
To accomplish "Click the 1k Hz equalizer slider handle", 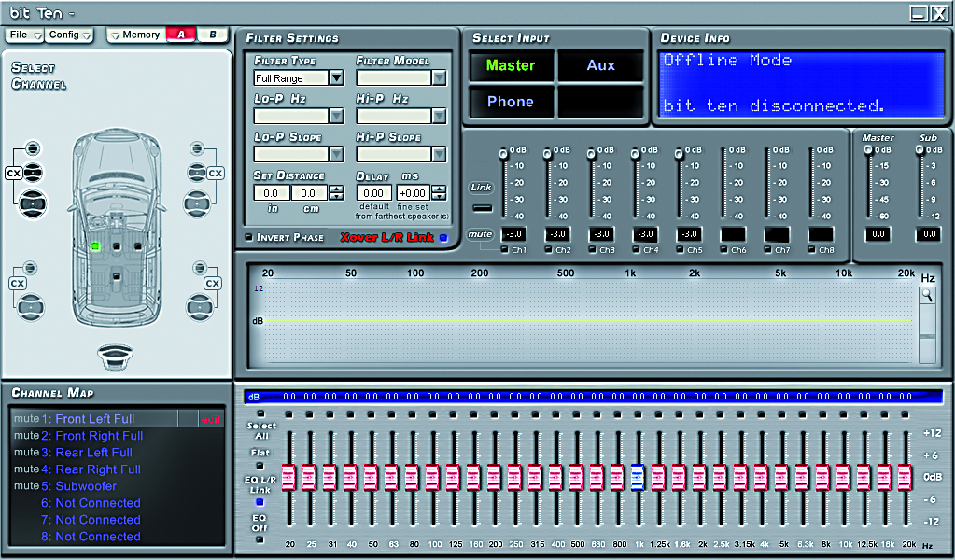I will (x=638, y=478).
